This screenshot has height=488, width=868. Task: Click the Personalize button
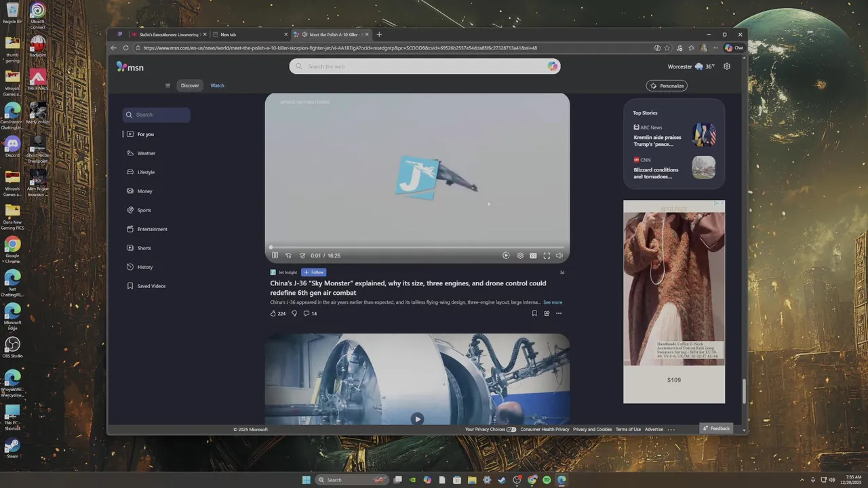(667, 86)
